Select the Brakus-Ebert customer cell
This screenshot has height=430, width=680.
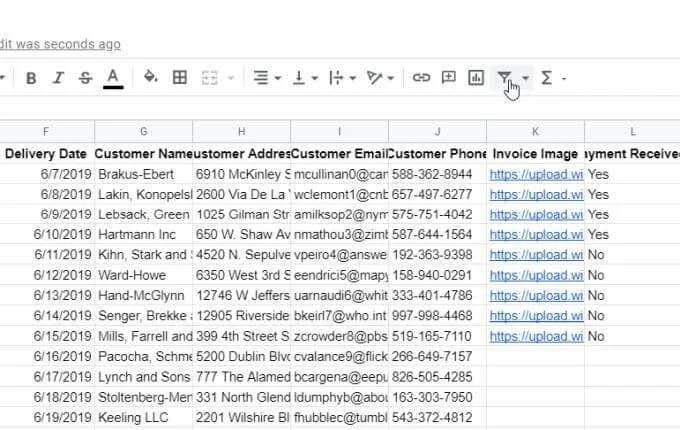pos(144,174)
